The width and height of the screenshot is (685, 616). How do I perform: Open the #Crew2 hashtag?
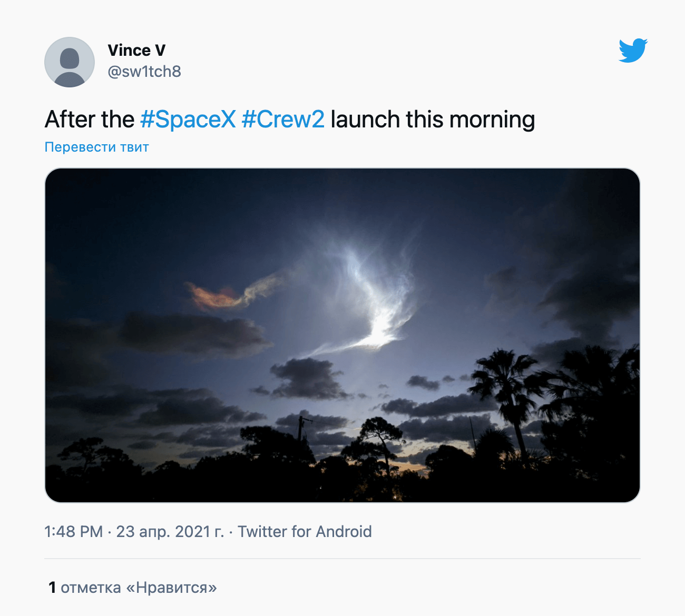(283, 120)
